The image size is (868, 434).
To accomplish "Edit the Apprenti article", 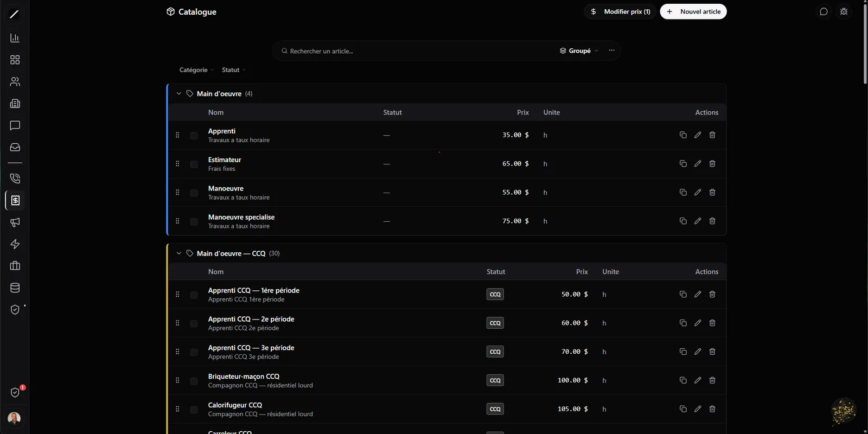I will (x=698, y=135).
